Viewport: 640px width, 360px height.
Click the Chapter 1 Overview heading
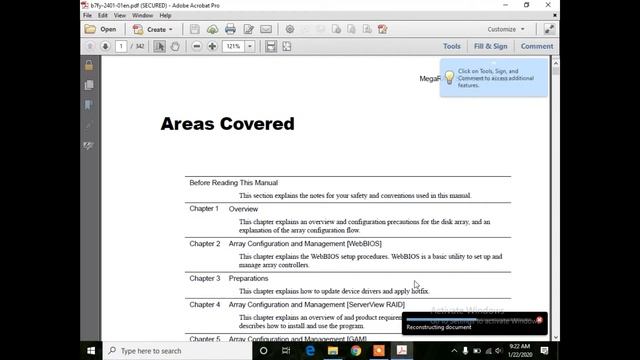tap(224, 209)
